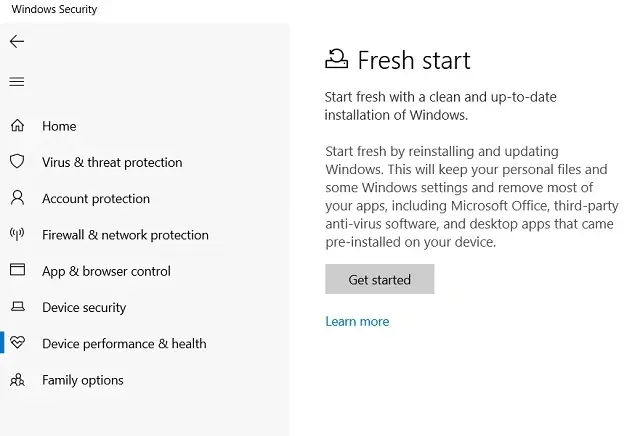Collapse the navigation pane via hamburger icon
The width and height of the screenshot is (640, 436).
tap(17, 82)
